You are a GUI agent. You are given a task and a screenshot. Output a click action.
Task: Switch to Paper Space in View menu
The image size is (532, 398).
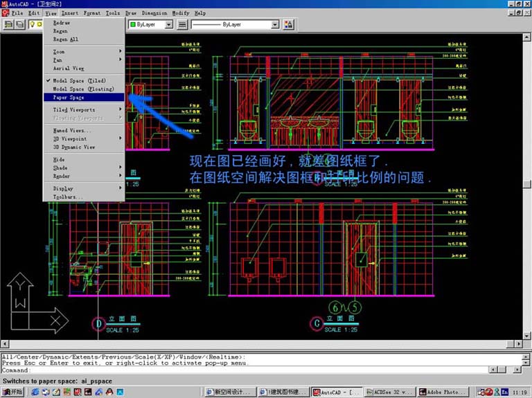point(69,98)
